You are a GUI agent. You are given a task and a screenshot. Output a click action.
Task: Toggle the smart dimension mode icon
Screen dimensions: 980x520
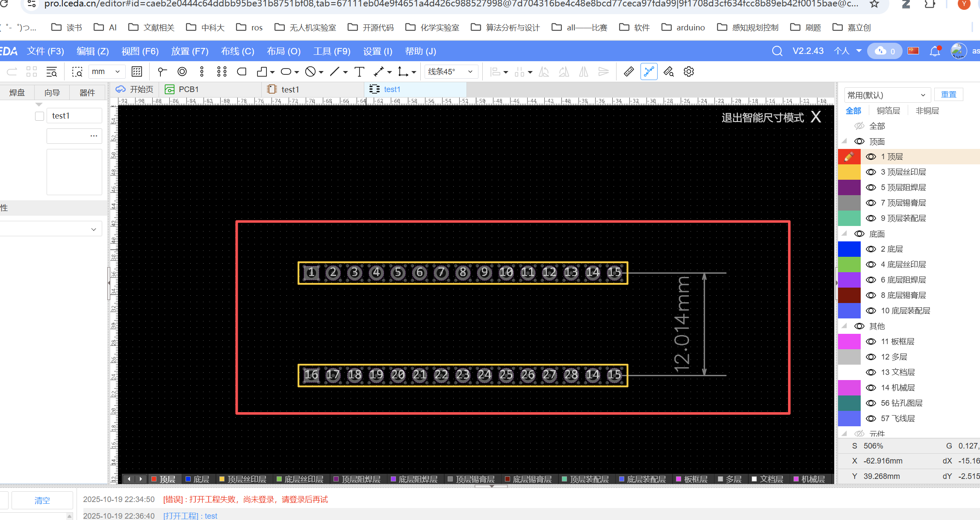coord(649,72)
